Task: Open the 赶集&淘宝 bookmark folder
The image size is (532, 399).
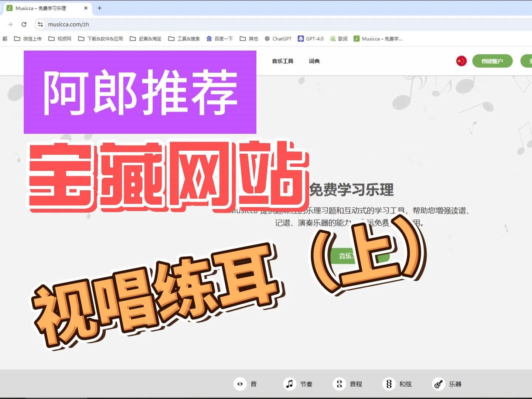Action: coord(146,38)
